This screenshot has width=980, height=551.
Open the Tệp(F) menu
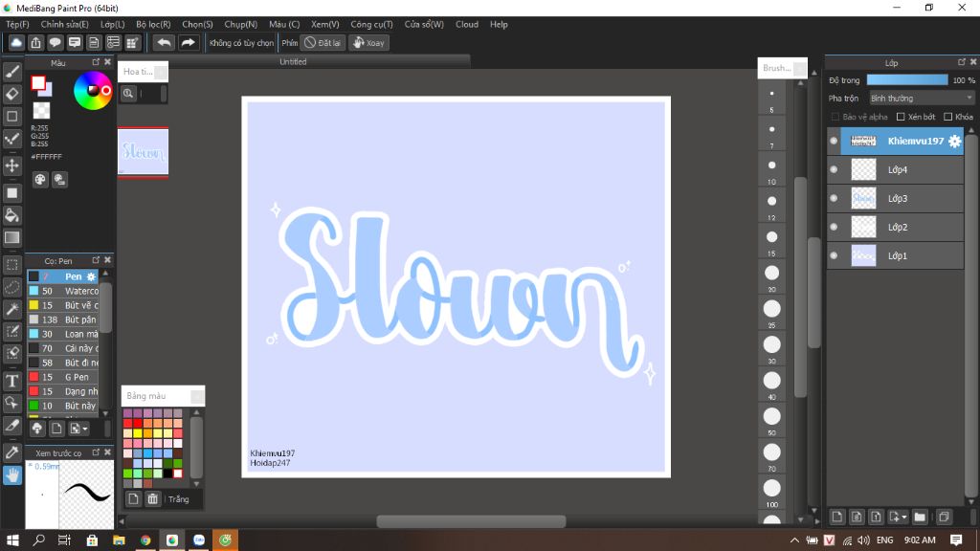click(x=17, y=24)
